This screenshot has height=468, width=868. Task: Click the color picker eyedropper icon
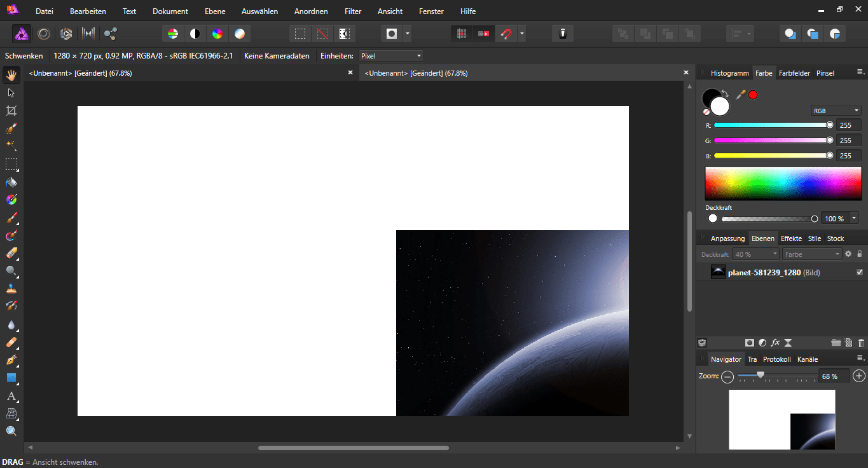pyautogui.click(x=740, y=95)
